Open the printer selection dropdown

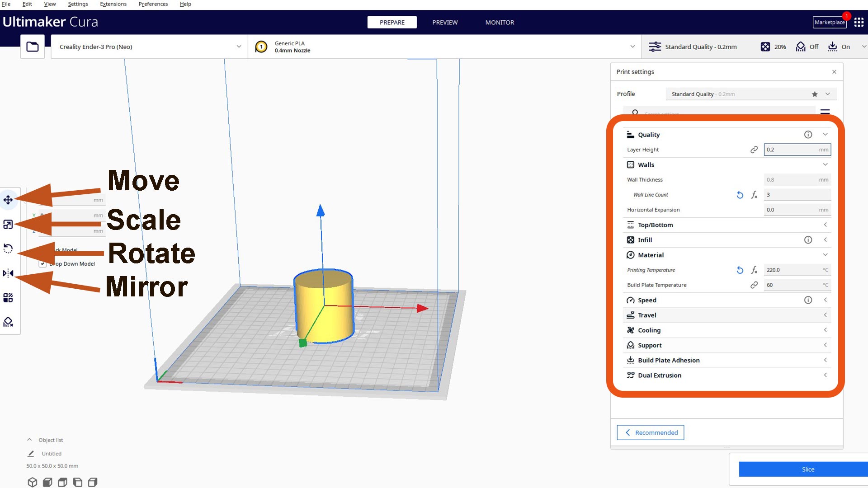coord(149,47)
